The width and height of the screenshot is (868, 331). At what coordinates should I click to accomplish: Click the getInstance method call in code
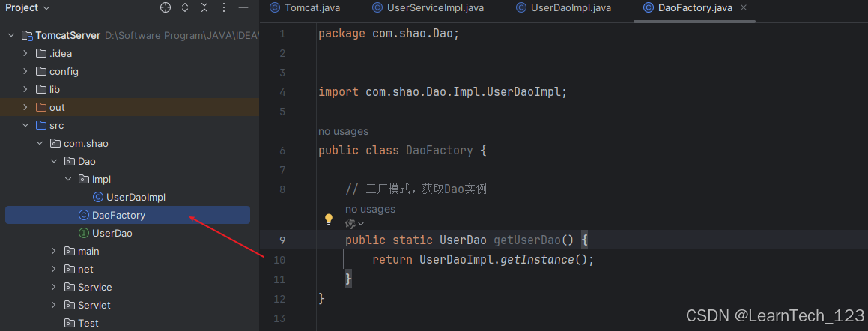[x=536, y=260]
